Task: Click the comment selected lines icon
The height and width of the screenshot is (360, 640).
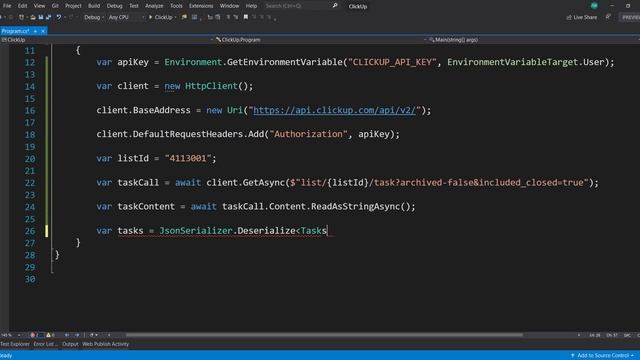Action: (x=210, y=17)
